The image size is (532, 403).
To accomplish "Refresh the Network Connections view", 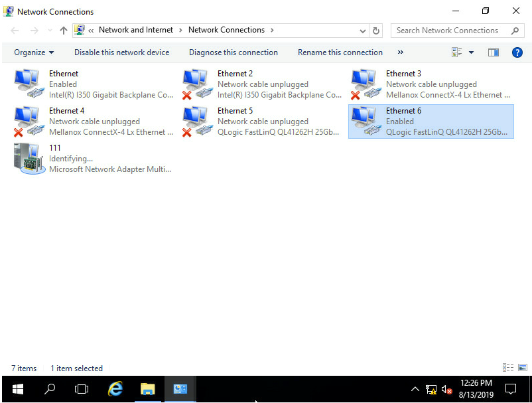I will click(x=376, y=31).
